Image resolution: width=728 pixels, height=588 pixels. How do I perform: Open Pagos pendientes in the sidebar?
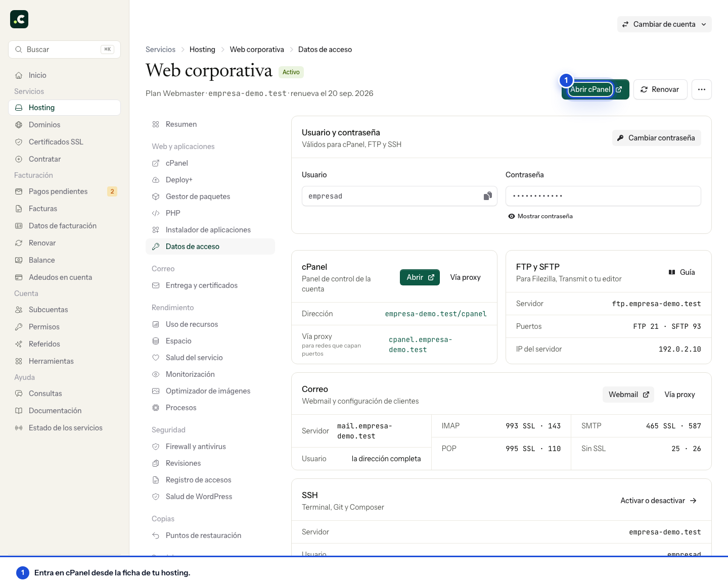pos(65,191)
